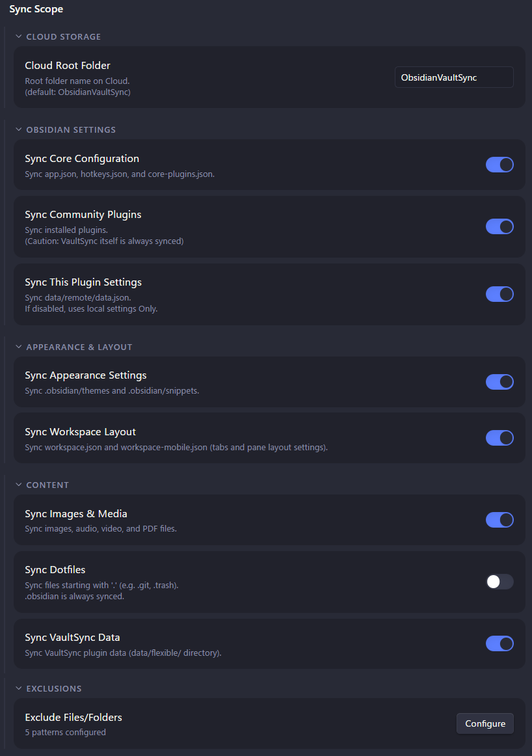Collapse the APPEARANCE & LAYOUT section
Image resolution: width=532 pixels, height=756 pixels.
click(18, 347)
